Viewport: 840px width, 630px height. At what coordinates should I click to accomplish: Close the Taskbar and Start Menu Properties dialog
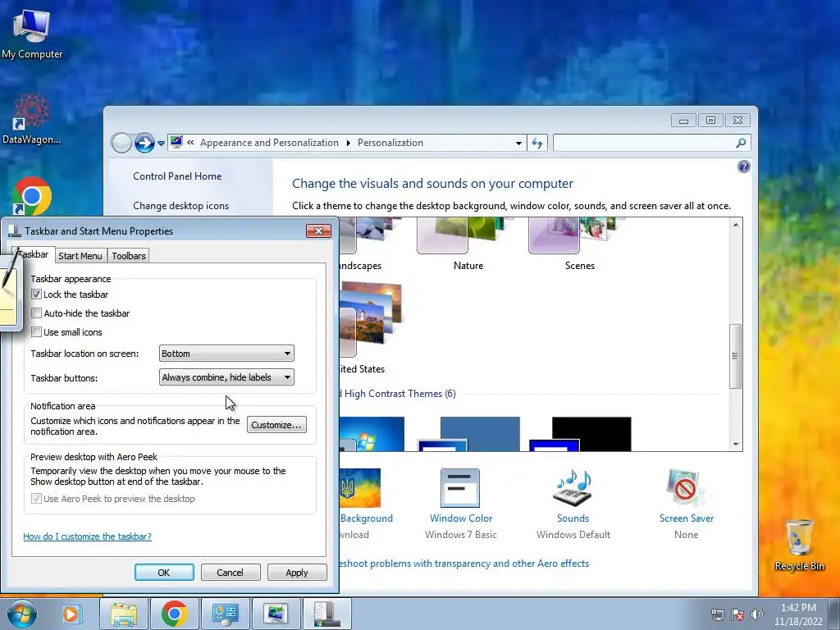319,231
